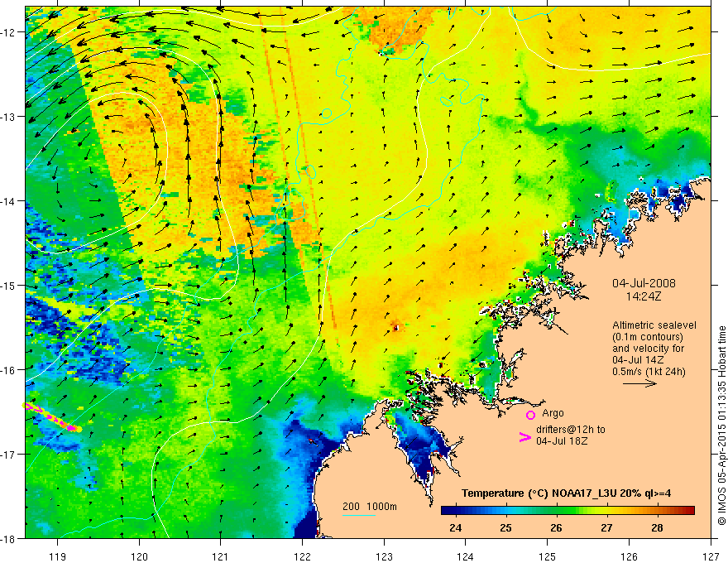Click the magenta drifter track on the map
728x563 pixels.
(x=52, y=417)
